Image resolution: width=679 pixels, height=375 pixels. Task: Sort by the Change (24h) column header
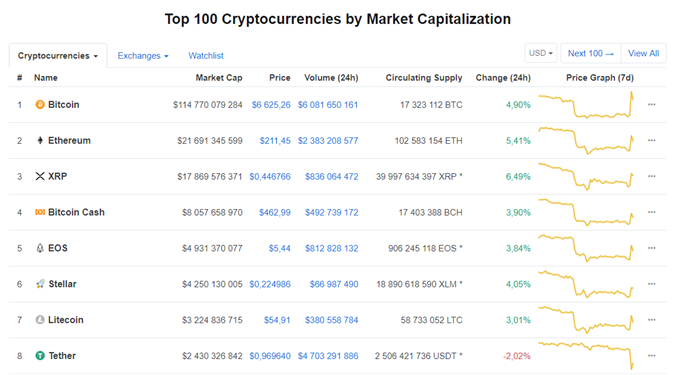(x=503, y=78)
